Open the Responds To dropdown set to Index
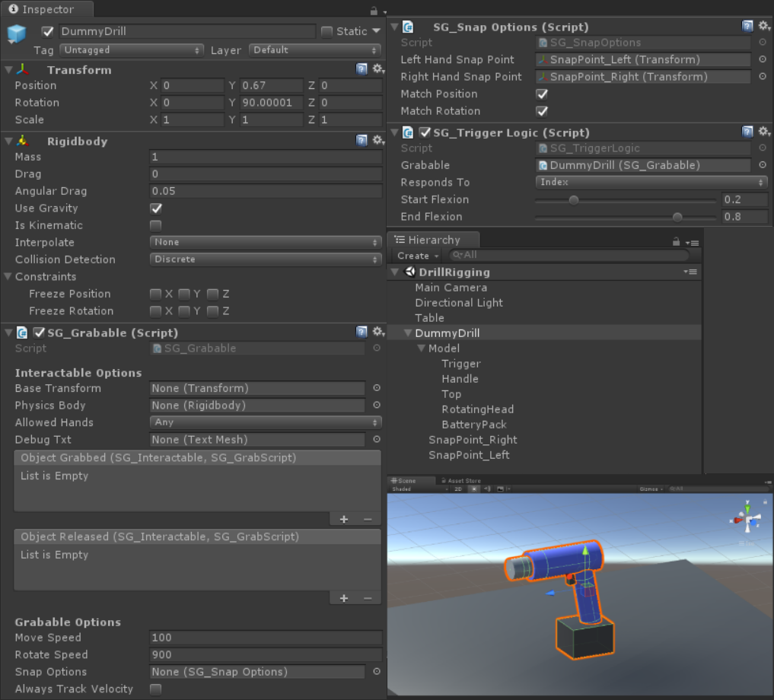The height and width of the screenshot is (700, 774). [x=651, y=183]
